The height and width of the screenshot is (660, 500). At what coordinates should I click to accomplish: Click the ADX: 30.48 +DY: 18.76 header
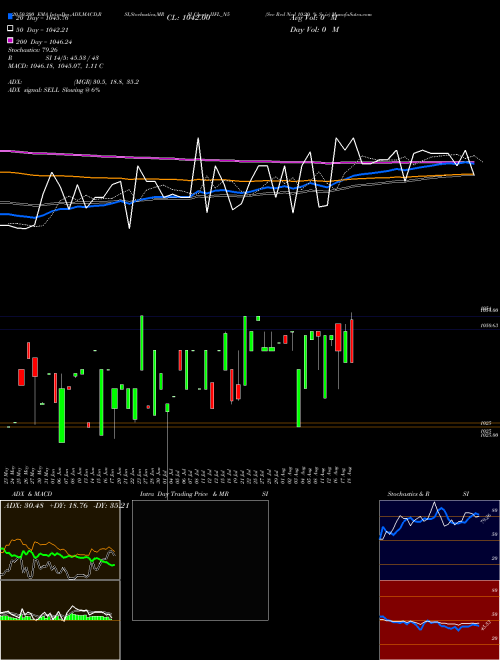(x=66, y=505)
